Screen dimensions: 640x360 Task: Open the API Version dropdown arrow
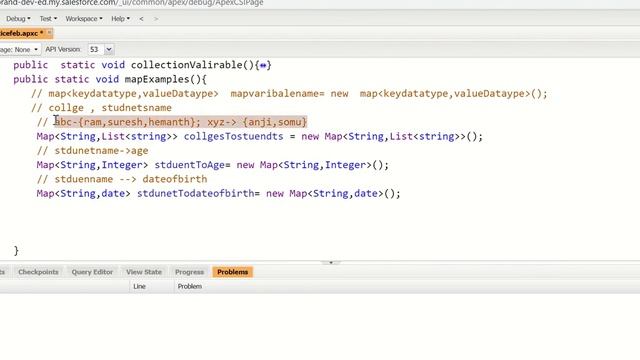[x=109, y=49]
